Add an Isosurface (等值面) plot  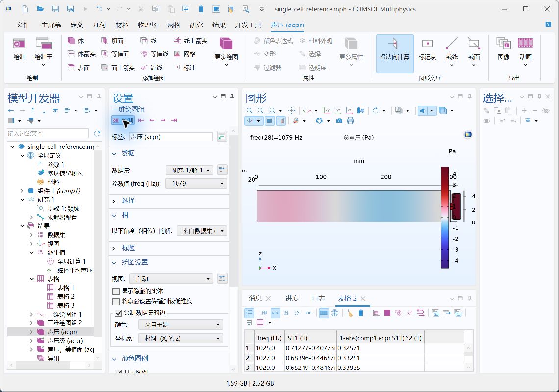point(115,54)
